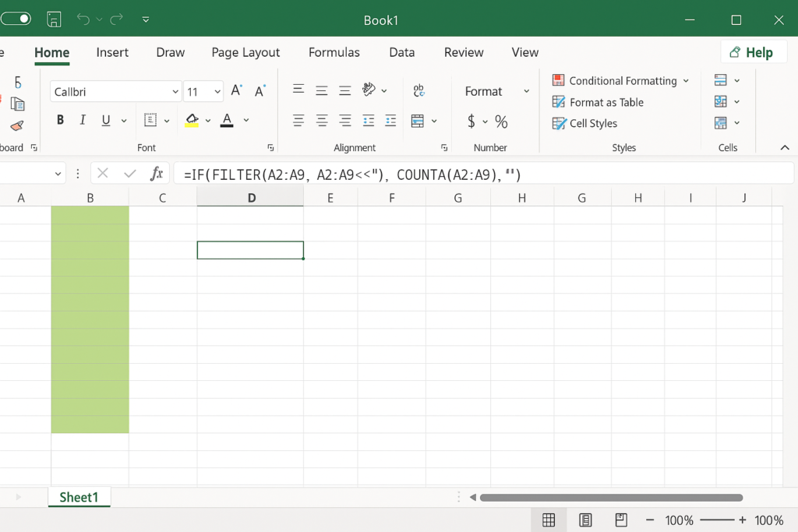The height and width of the screenshot is (532, 798).
Task: Toggle Wrap Text for the cell
Action: point(418,90)
